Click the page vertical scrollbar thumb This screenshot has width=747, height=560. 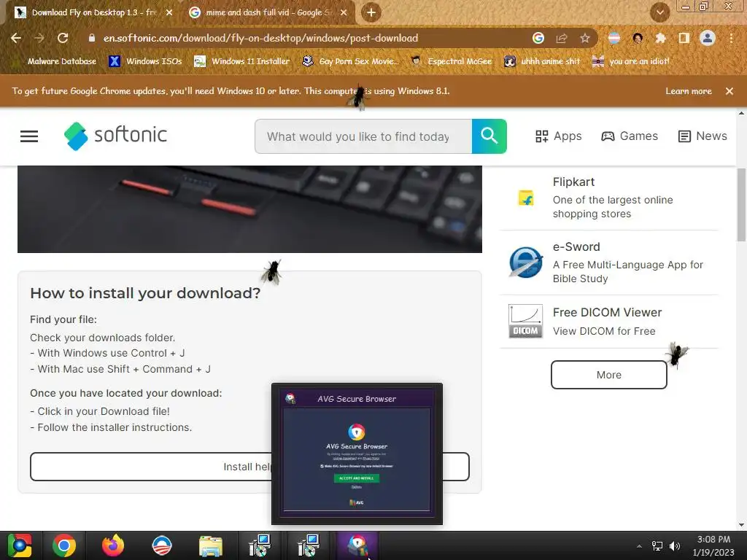pyautogui.click(x=741, y=205)
